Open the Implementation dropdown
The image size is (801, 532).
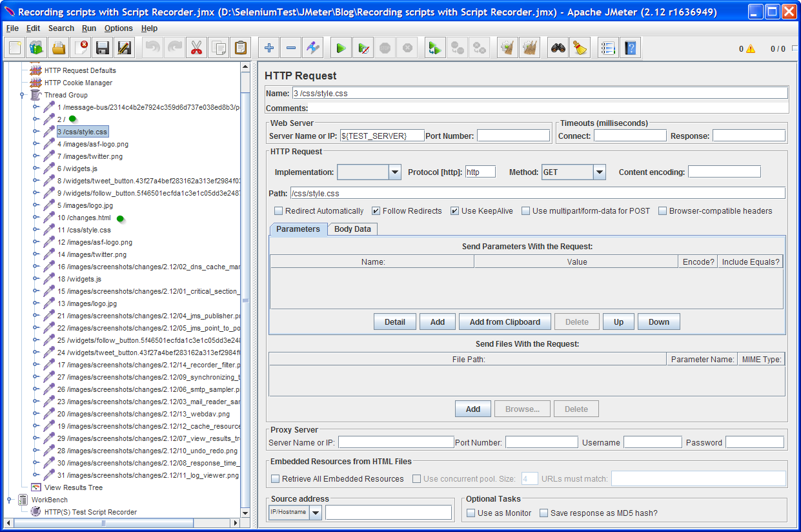[395, 172]
